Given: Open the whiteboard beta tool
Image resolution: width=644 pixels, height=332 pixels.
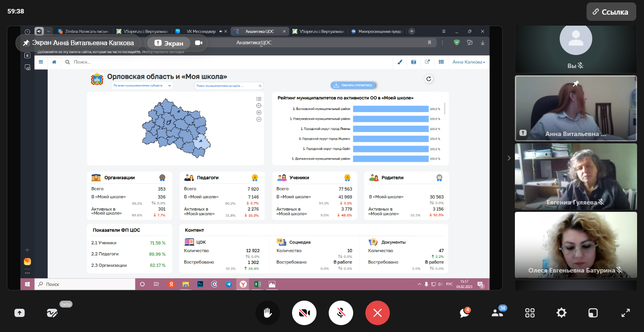Looking at the screenshot, I should tap(52, 313).
